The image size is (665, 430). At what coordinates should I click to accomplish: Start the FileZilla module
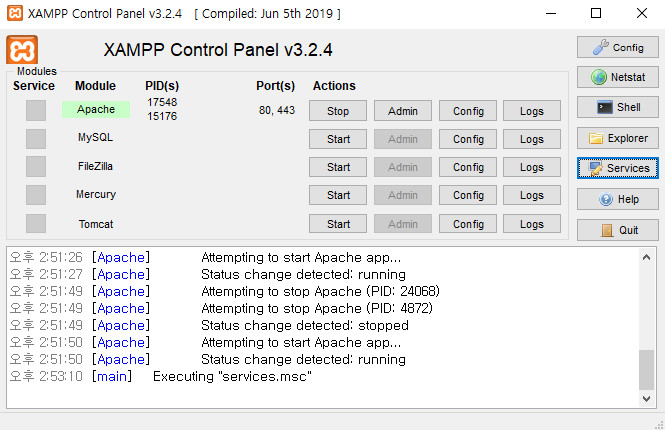[x=338, y=167]
